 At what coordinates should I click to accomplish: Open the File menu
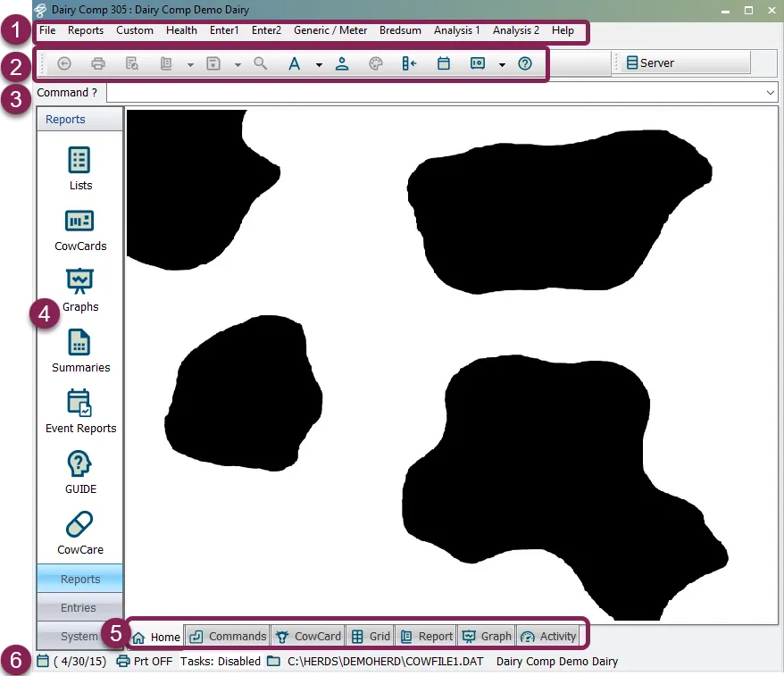47,30
